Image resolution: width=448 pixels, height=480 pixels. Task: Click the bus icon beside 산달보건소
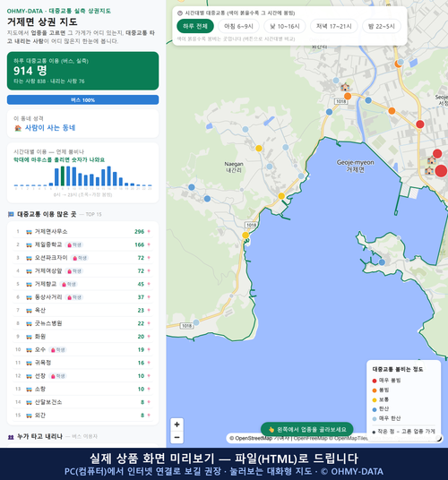pos(29,402)
